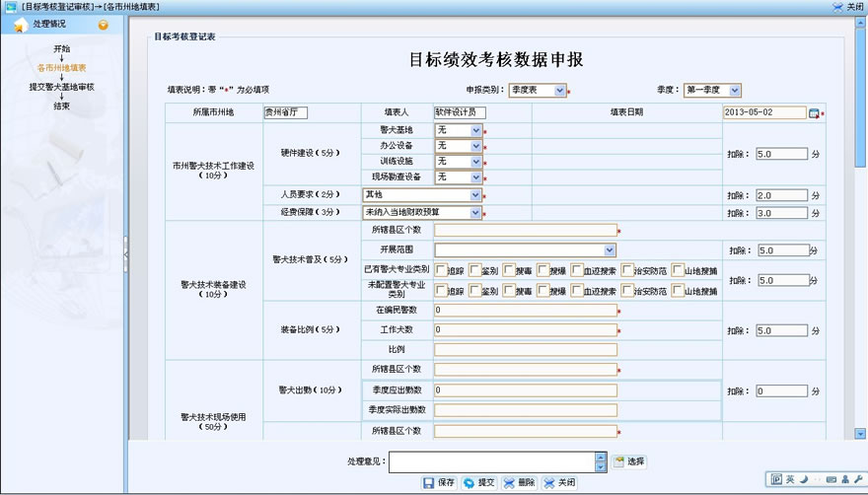Open the 训练设施 dropdown
This screenshot has height=495, width=868.
[459, 162]
